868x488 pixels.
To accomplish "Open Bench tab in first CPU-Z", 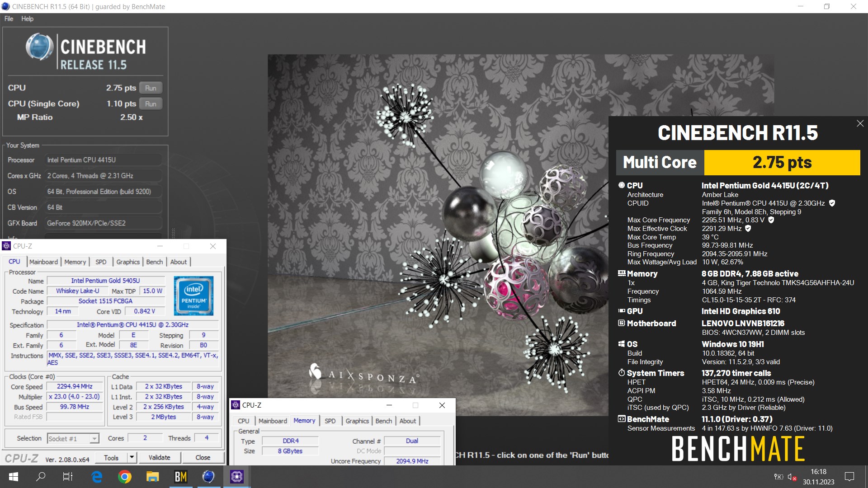I will pos(155,262).
